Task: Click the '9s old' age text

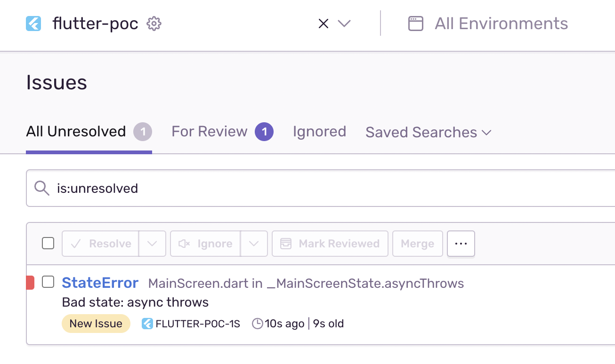Action: (x=329, y=324)
